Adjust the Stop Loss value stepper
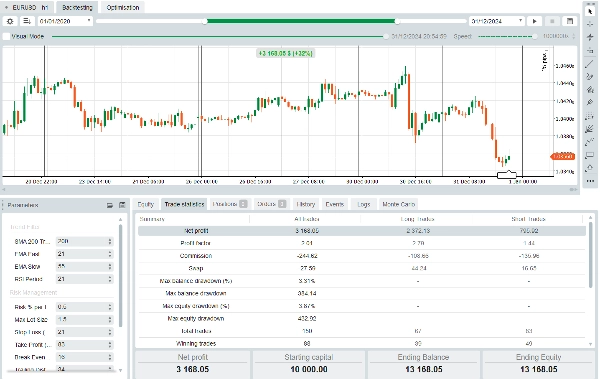The image size is (600, 379). coord(110,332)
